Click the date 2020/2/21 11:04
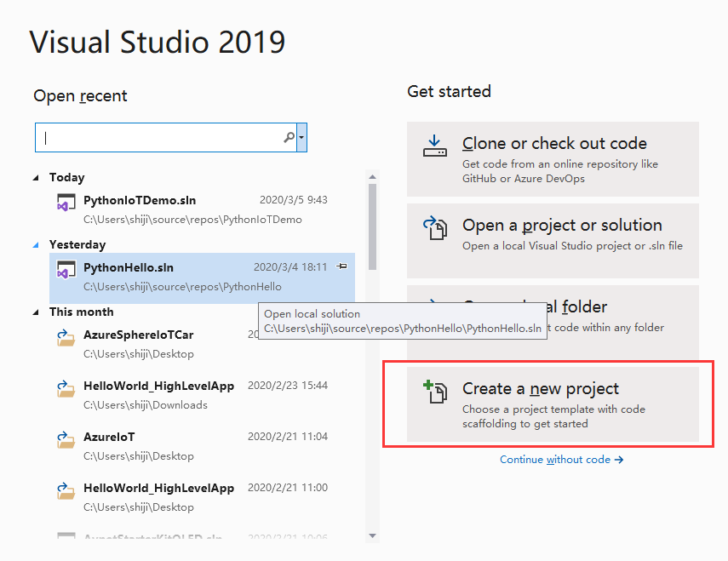728x561 pixels. 288,437
